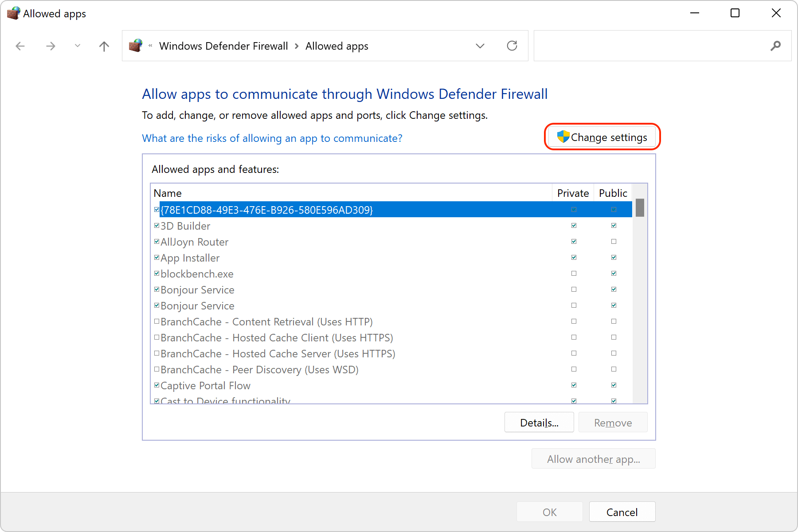Screen dimensions: 798x532
Task: Select BranchCache - Peer Discovery (Uses WSD)
Action: [391, 370]
